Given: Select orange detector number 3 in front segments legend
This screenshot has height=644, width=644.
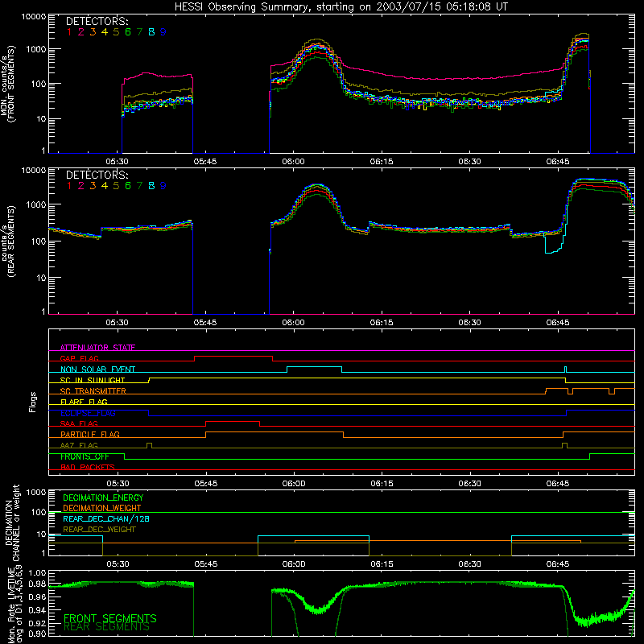Looking at the screenshot, I should click(93, 32).
